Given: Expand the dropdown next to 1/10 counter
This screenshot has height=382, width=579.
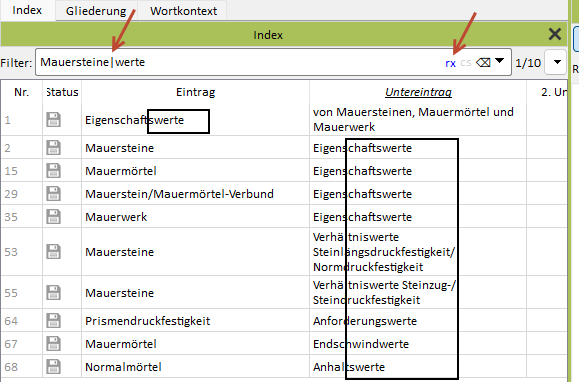Looking at the screenshot, I should click(557, 62).
